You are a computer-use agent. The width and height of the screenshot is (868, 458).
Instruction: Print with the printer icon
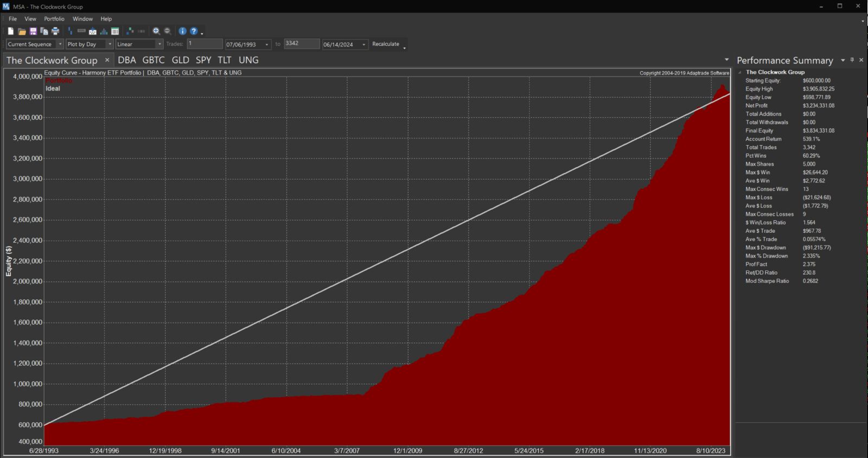click(x=55, y=31)
